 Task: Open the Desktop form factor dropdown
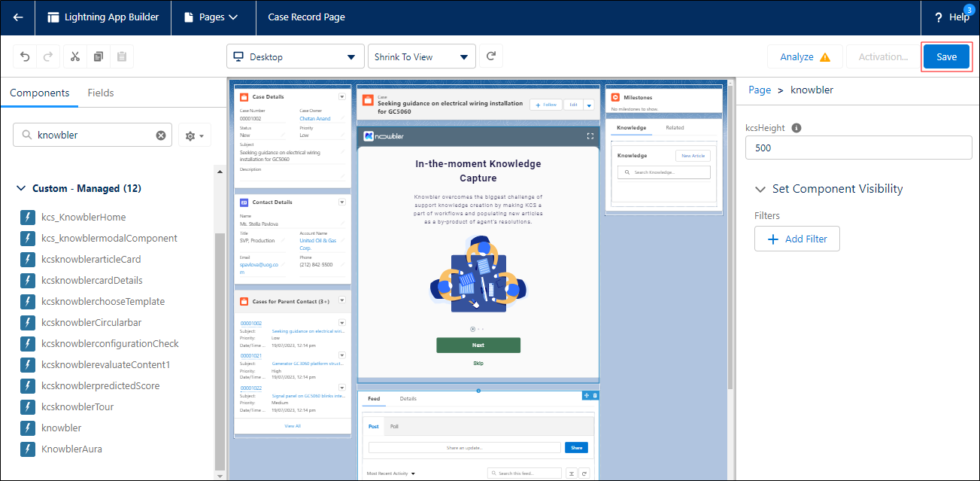[x=295, y=56]
